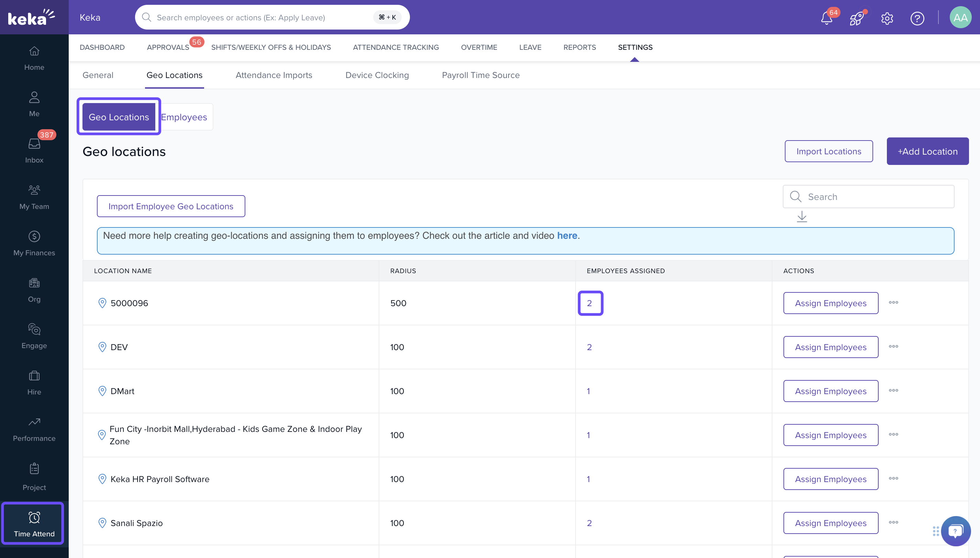
Task: Switch to Attendance Imports tab
Action: (x=274, y=75)
